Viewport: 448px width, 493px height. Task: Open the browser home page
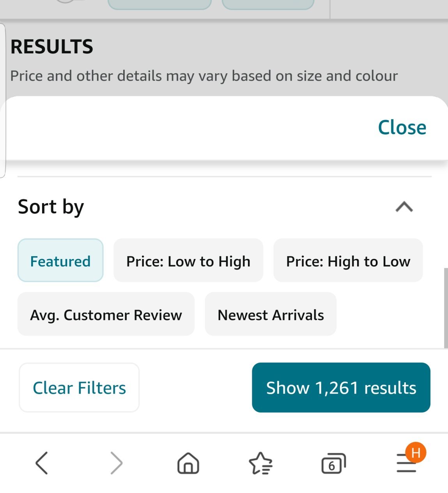tap(188, 463)
